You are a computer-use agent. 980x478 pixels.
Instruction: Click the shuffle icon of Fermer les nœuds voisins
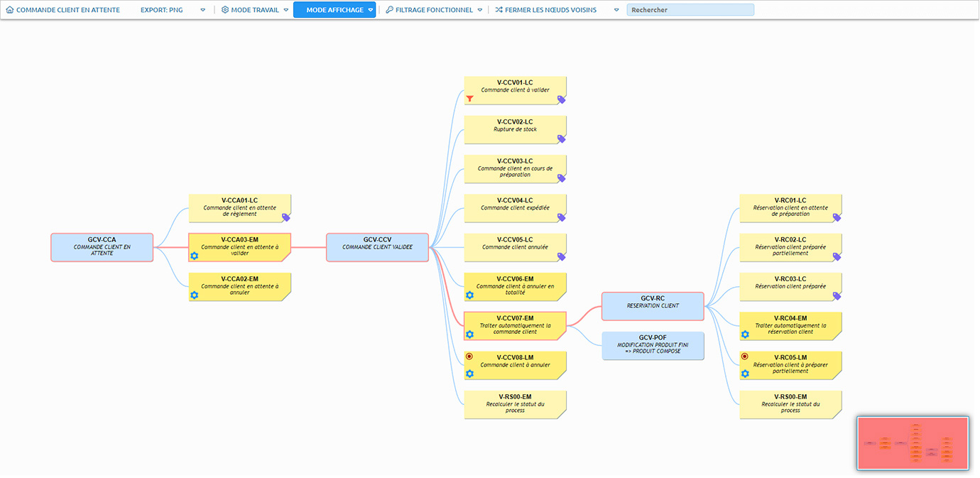pyautogui.click(x=499, y=10)
